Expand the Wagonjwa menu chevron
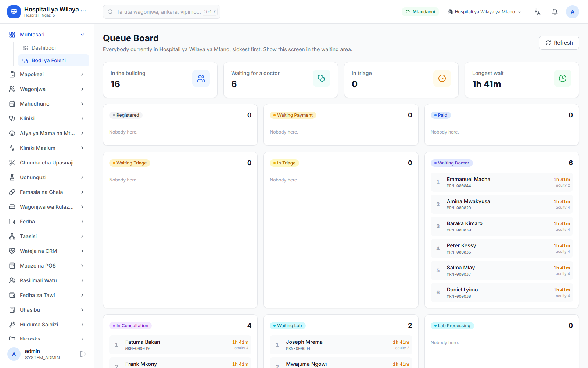 point(82,89)
